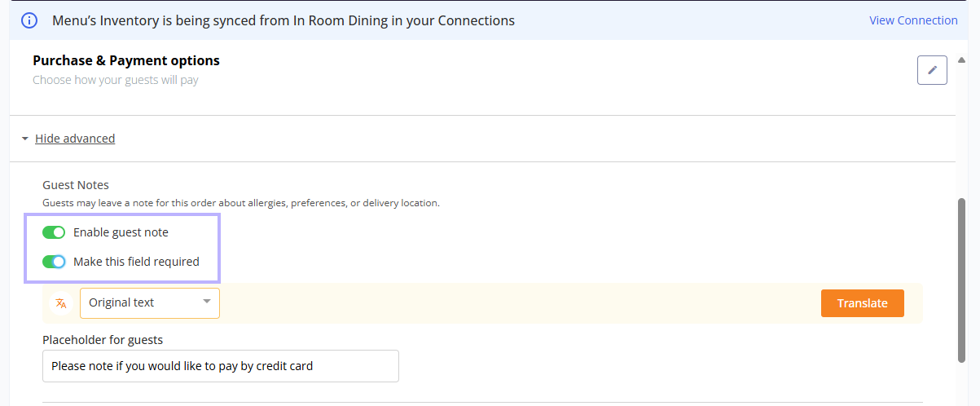Image resolution: width=980 pixels, height=406 pixels.
Task: Click the Placeholder for guests text field
Action: (221, 366)
